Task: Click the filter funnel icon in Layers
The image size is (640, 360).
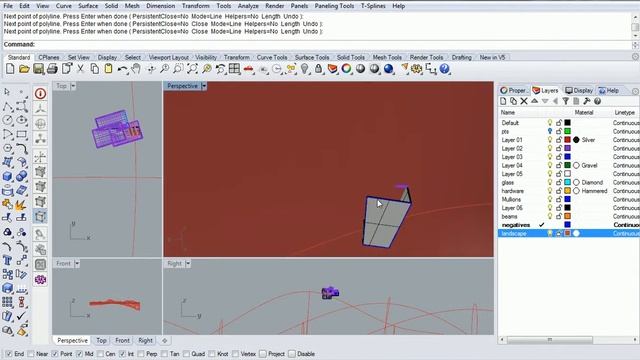Action: pos(566,101)
